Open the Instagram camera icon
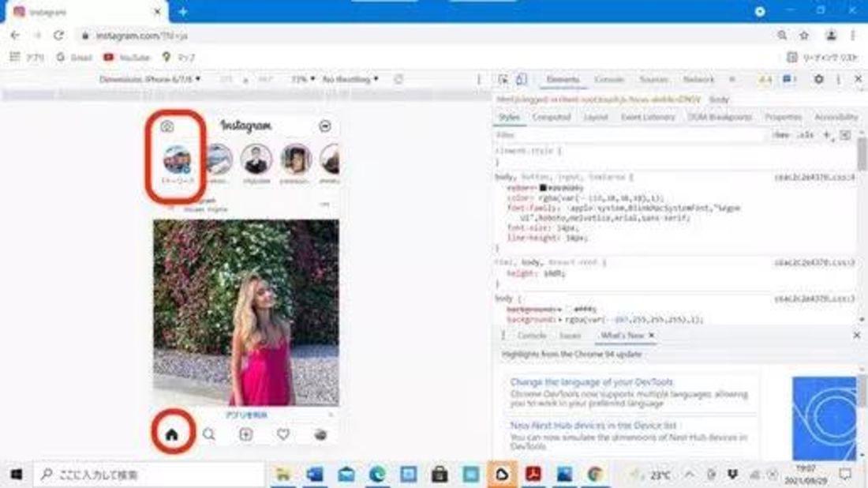Viewport: 868px width, 488px height. [166, 127]
